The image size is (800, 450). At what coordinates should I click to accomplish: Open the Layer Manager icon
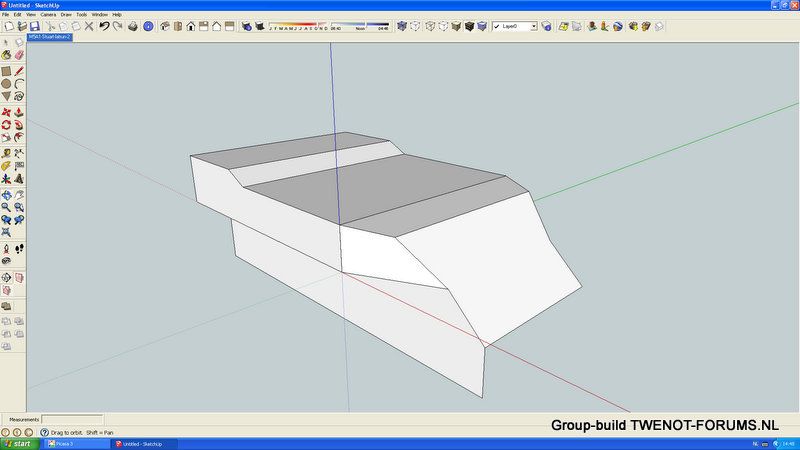coord(546,26)
